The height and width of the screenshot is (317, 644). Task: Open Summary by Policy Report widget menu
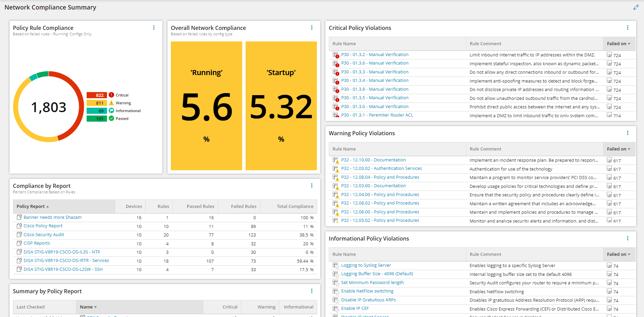(312, 291)
